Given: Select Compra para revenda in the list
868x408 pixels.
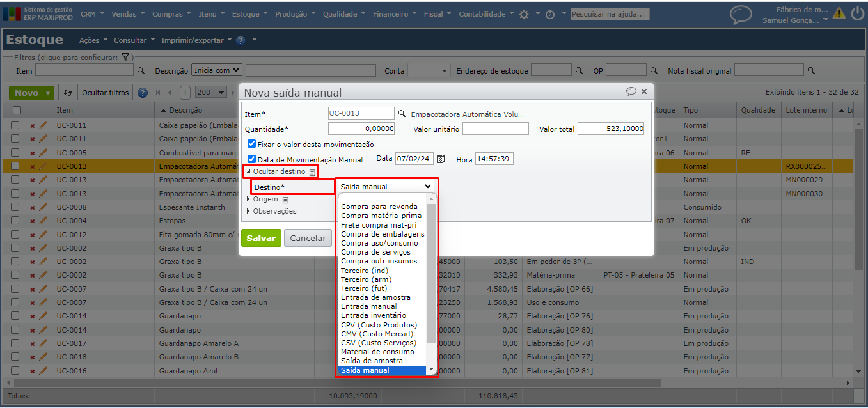Looking at the screenshot, I should (379, 207).
